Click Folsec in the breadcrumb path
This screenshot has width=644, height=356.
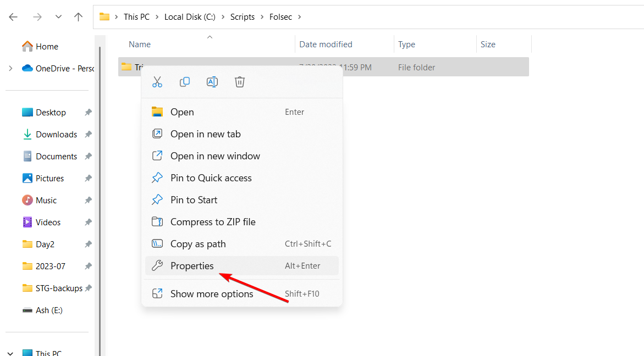click(x=280, y=17)
